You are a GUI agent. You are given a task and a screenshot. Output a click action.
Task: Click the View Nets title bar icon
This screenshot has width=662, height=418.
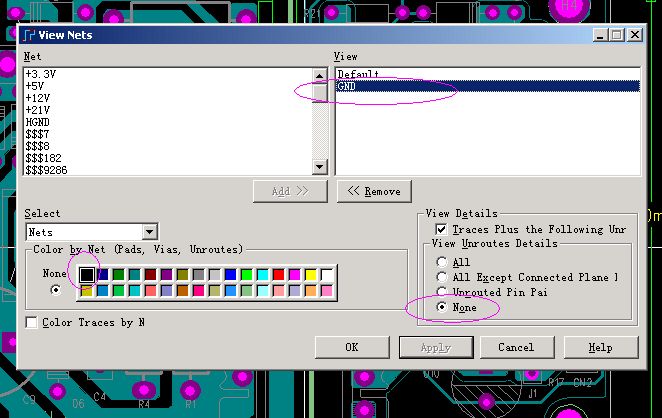coord(29,35)
